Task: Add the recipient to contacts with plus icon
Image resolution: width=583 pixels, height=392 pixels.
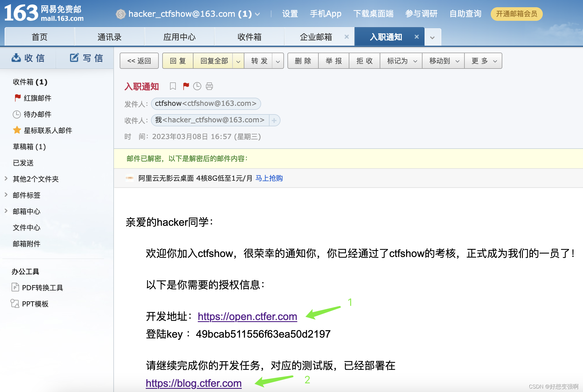Action: [274, 120]
